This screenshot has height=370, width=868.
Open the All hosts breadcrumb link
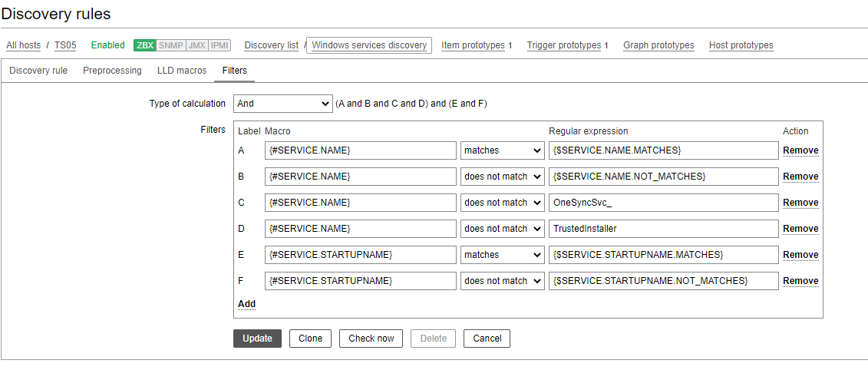tap(23, 45)
